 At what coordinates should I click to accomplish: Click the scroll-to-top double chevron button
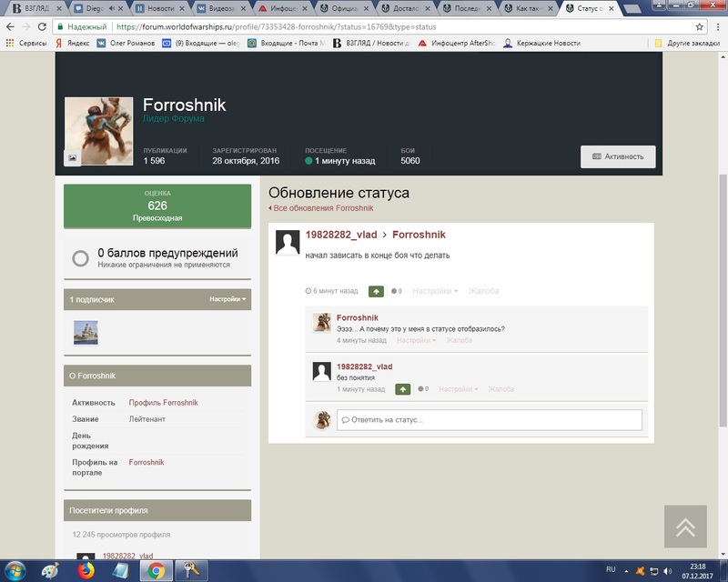[x=685, y=527]
